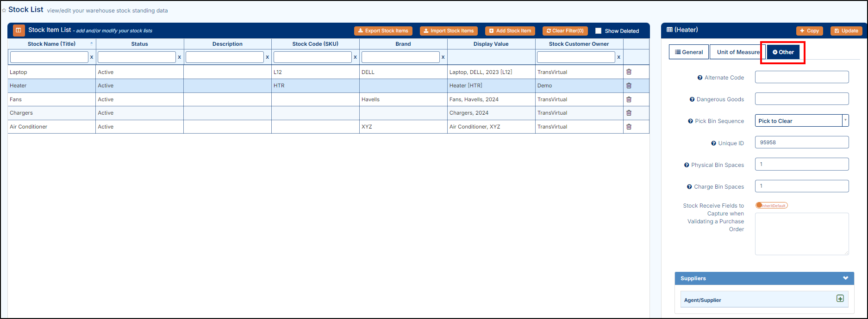Delete the Laptop row with trash icon

[629, 72]
